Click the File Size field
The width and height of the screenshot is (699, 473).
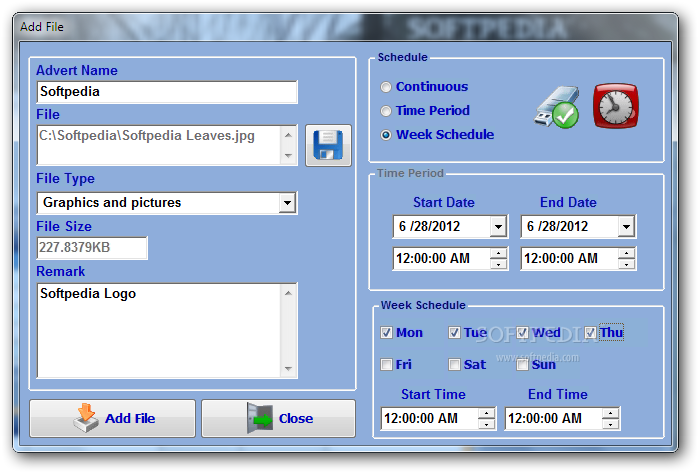92,248
